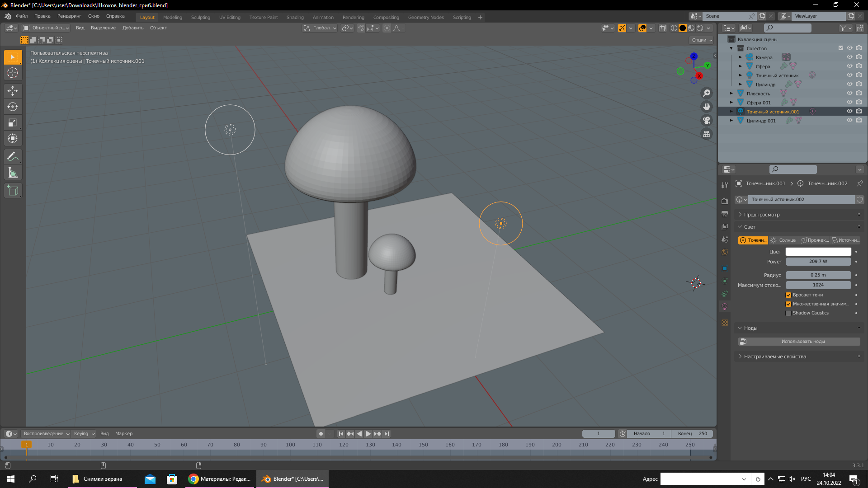Set light type to Солнце
The image size is (868, 488).
[783, 240]
